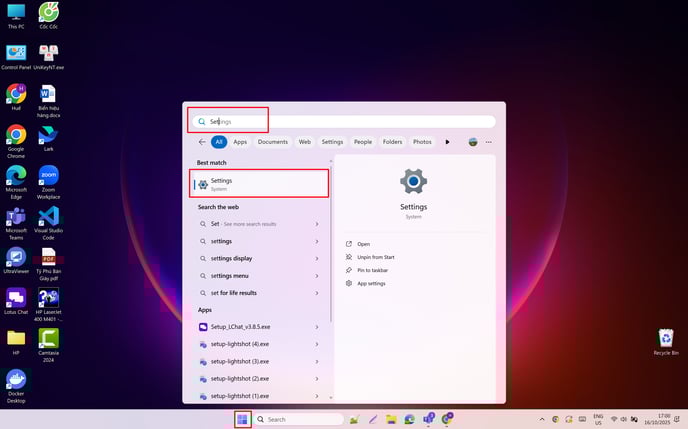The image size is (688, 429).
Task: Show more search filters via arrow
Action: [447, 142]
